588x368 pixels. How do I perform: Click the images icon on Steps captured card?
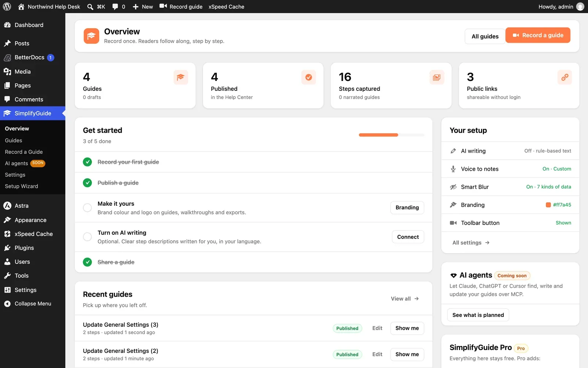pyautogui.click(x=437, y=77)
